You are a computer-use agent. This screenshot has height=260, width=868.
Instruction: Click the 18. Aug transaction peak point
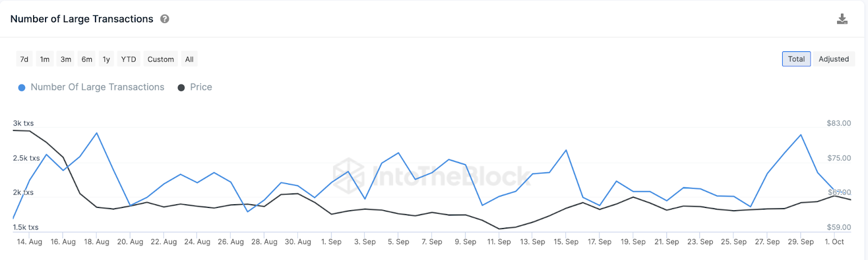tap(97, 133)
